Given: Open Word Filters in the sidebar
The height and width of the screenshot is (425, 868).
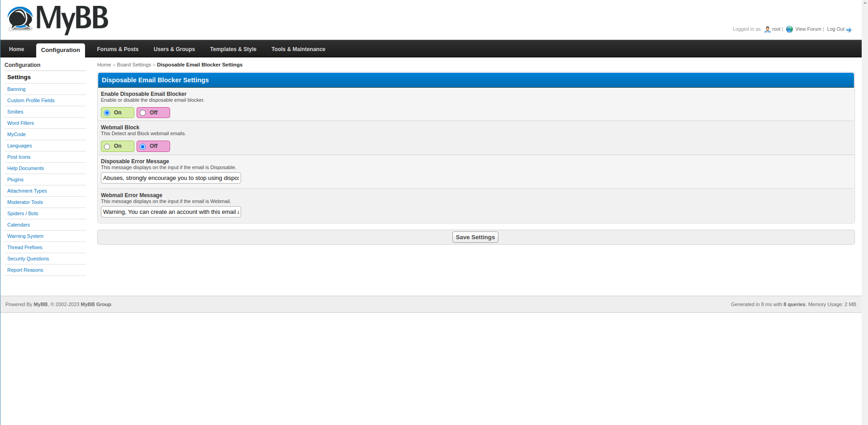Looking at the screenshot, I should pos(20,123).
